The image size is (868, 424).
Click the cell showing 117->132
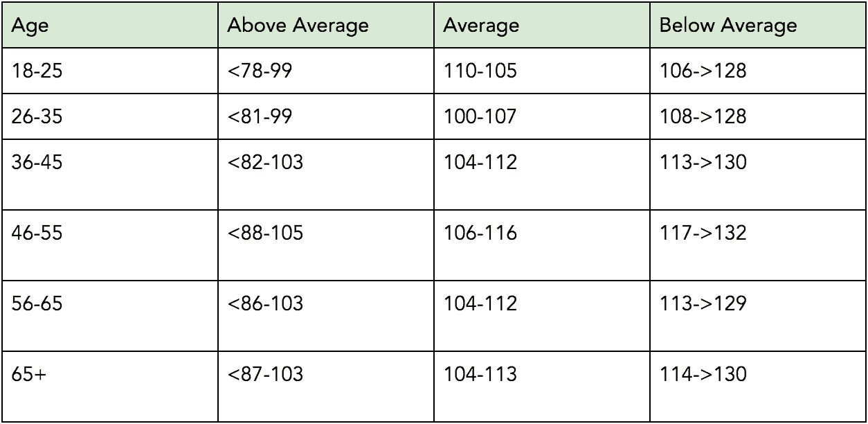[x=758, y=244]
